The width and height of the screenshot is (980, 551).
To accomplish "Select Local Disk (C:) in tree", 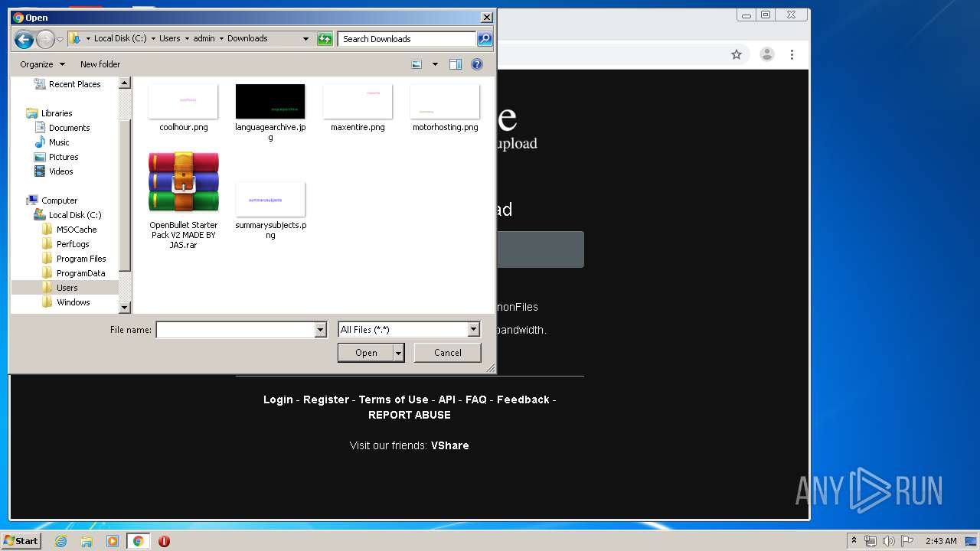I will click(x=67, y=215).
